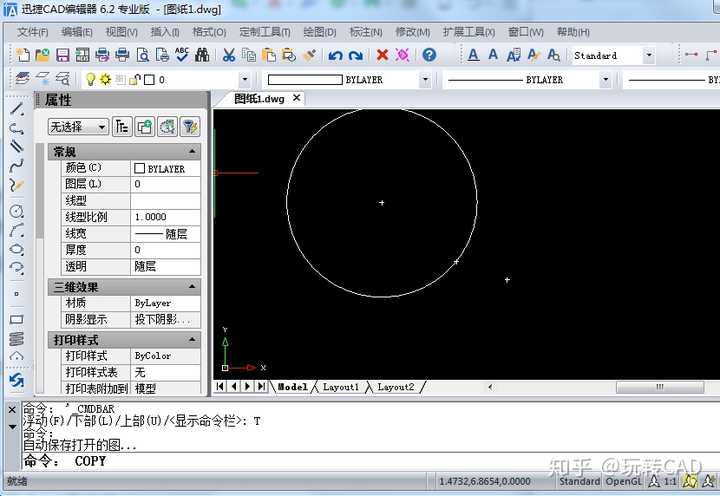The height and width of the screenshot is (496, 720).
Task: Delete with the red X icon
Action: [x=382, y=55]
